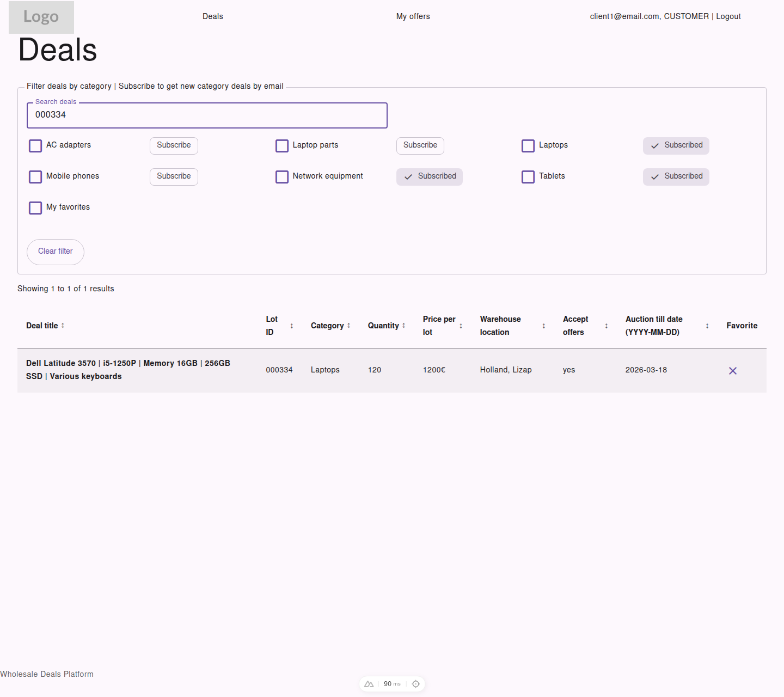Viewport: 784px width, 697px height.
Task: Sort by Price per lot
Action: 462,325
